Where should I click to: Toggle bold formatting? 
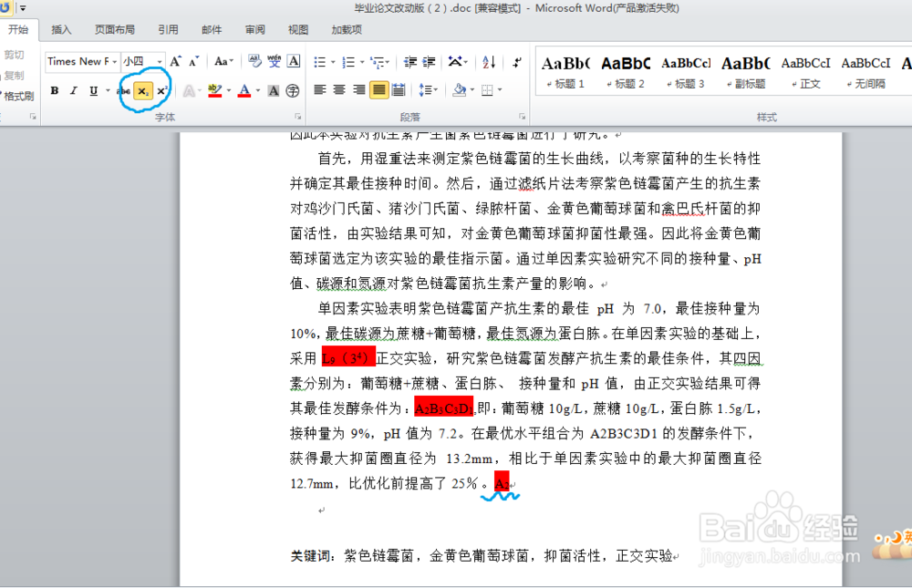tap(55, 90)
